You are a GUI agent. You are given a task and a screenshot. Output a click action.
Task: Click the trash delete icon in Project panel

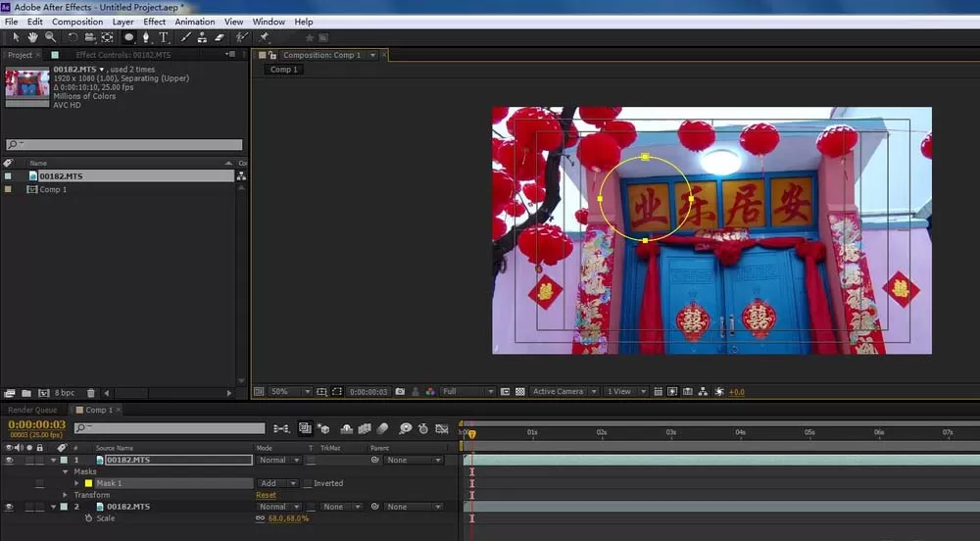coord(90,393)
